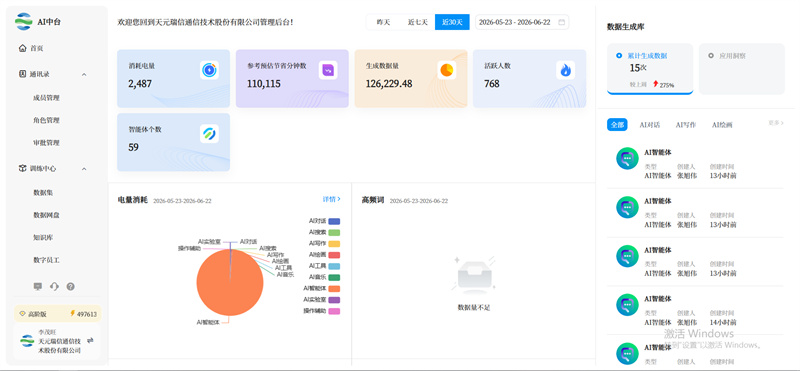800x371 pixels.
Task: Open the calendar icon in date range field
Action: (562, 22)
